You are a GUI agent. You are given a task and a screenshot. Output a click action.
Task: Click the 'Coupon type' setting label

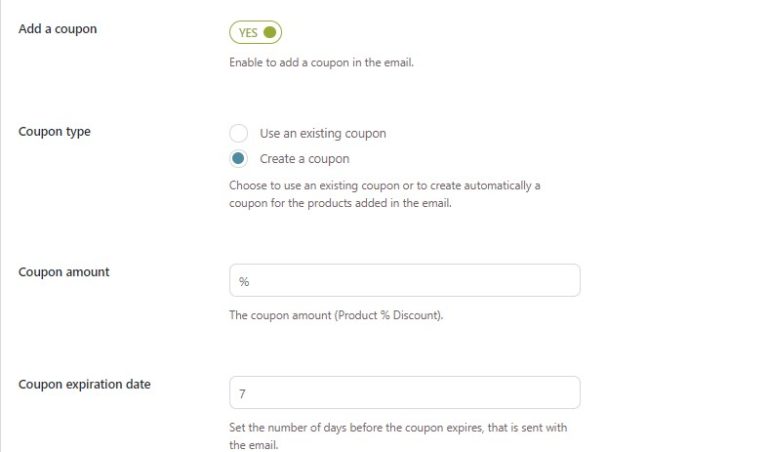tap(54, 131)
